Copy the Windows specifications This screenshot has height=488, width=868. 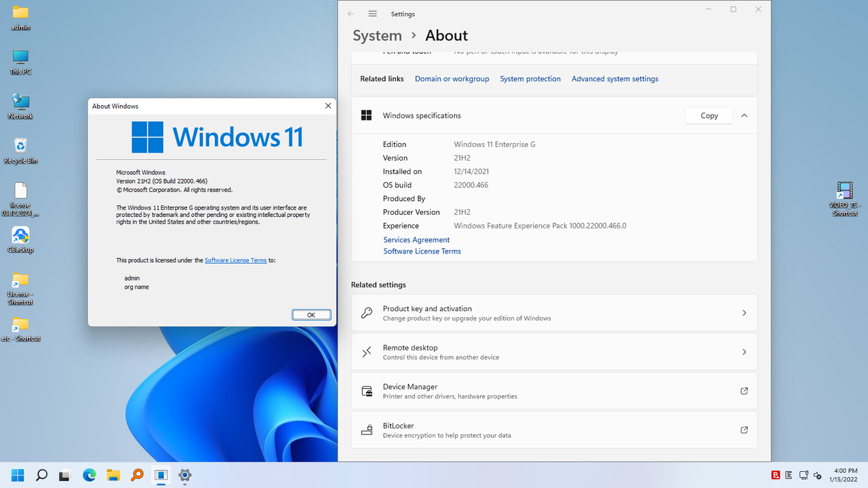pos(709,115)
